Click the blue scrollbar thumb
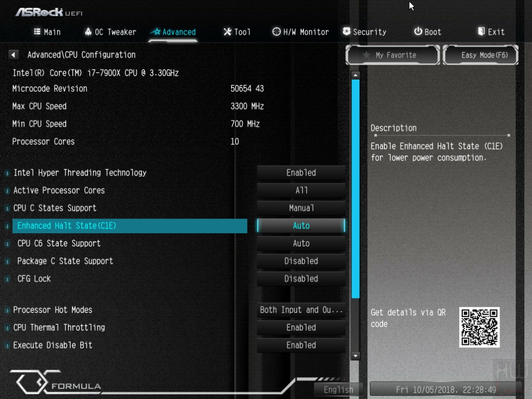Viewport: 532px width, 399px height. [355, 189]
